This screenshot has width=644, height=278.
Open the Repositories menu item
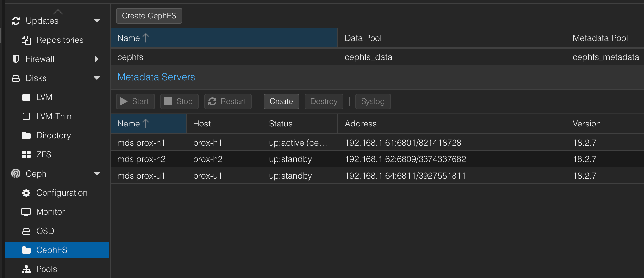(58, 40)
